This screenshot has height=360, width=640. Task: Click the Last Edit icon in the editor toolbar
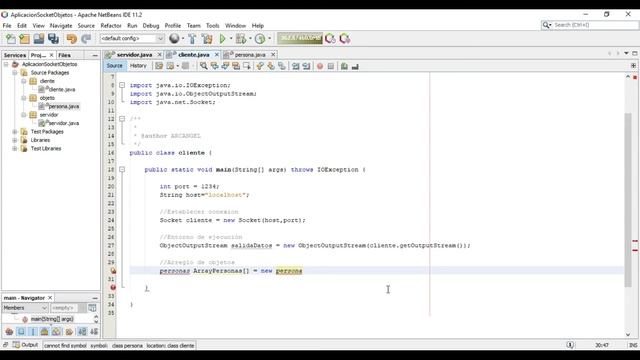pos(159,66)
